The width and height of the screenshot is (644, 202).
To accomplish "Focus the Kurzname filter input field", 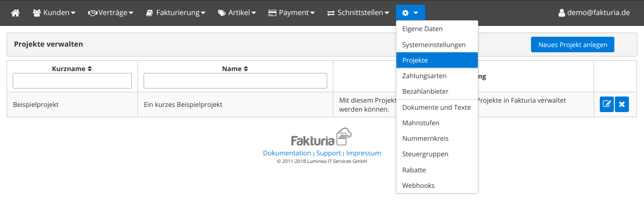I will pos(72,81).
